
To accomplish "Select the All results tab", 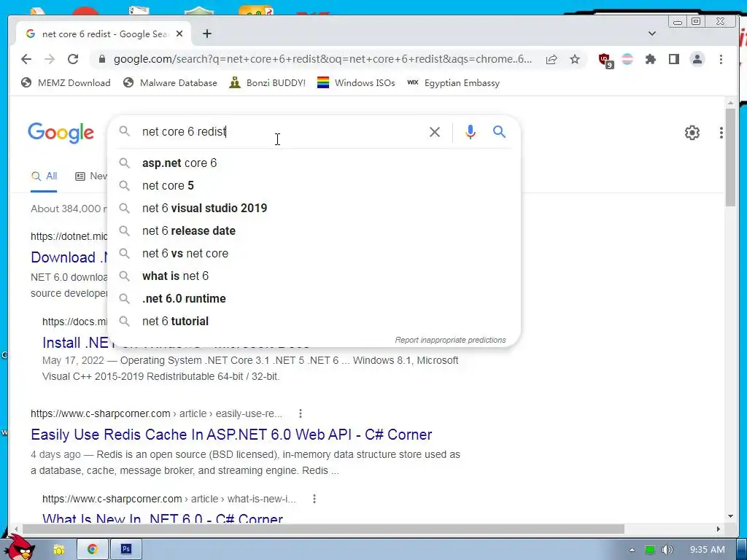I will (x=44, y=176).
